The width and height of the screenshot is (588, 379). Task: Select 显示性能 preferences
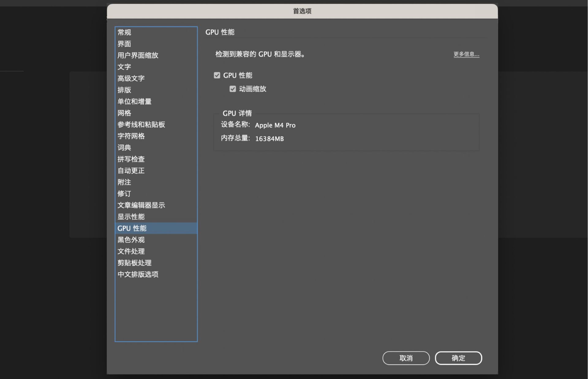(131, 217)
